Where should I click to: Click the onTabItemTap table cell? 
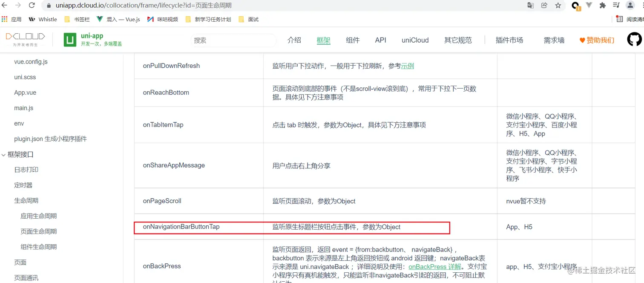click(199, 125)
